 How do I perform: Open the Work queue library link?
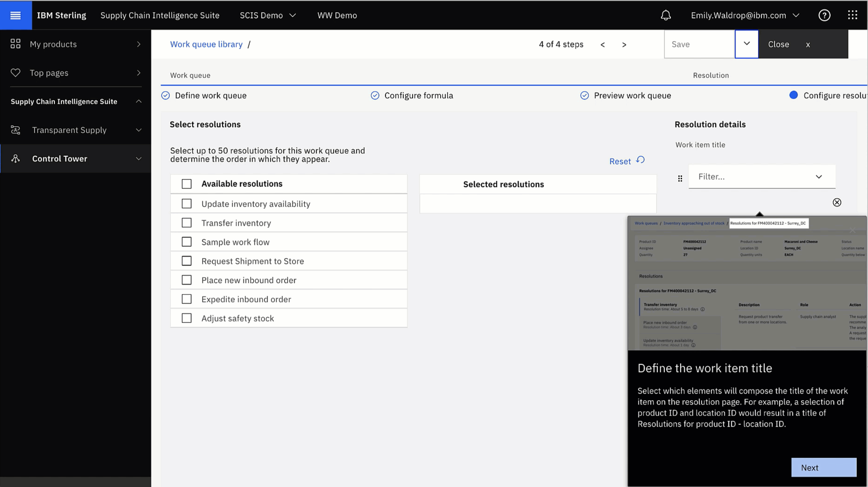tap(206, 44)
